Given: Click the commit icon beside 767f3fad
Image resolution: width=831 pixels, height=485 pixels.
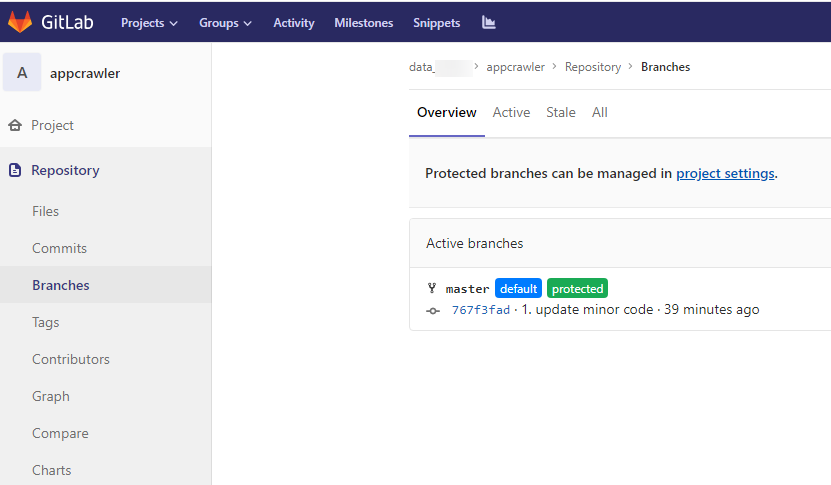Looking at the screenshot, I should [433, 311].
